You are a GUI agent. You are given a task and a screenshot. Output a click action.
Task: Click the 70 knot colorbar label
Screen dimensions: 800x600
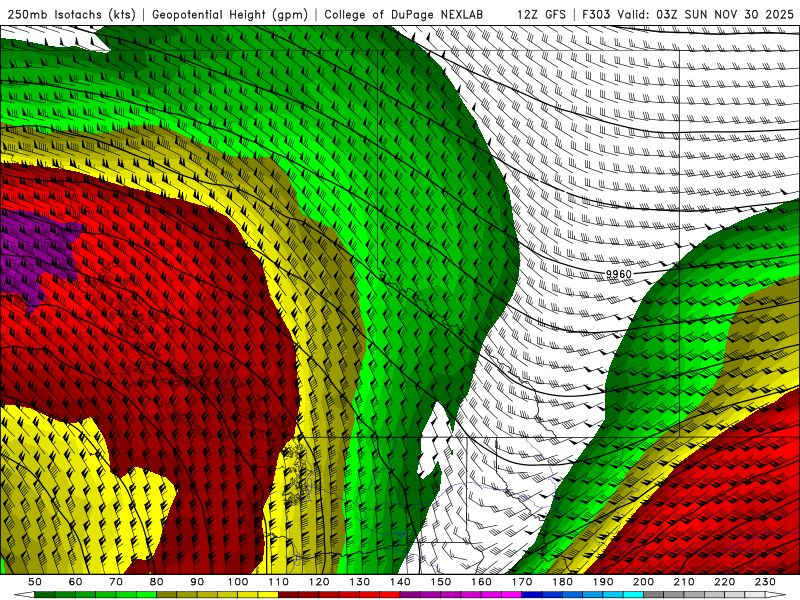(116, 582)
